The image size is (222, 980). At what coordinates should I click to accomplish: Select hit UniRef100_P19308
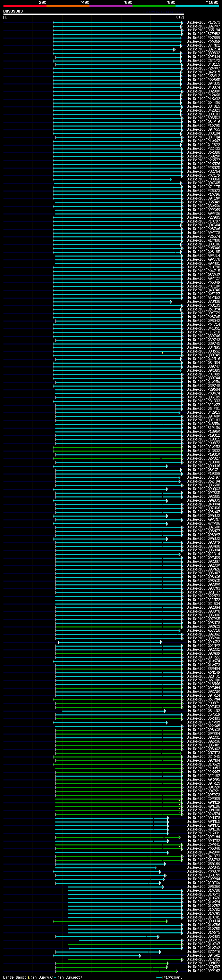pos(203,462)
